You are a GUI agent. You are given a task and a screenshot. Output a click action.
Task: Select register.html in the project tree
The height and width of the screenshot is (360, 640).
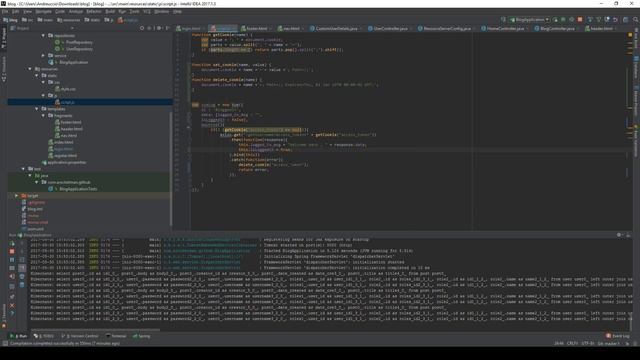62,156
